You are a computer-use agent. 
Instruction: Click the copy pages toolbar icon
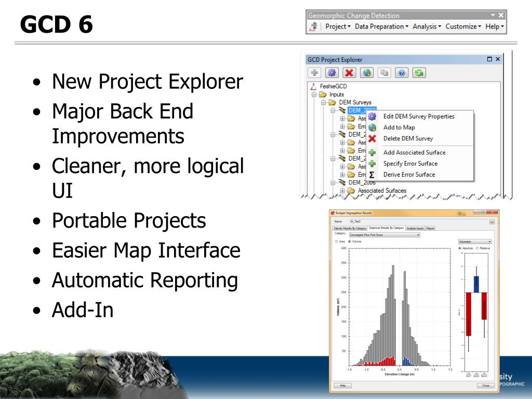click(384, 73)
